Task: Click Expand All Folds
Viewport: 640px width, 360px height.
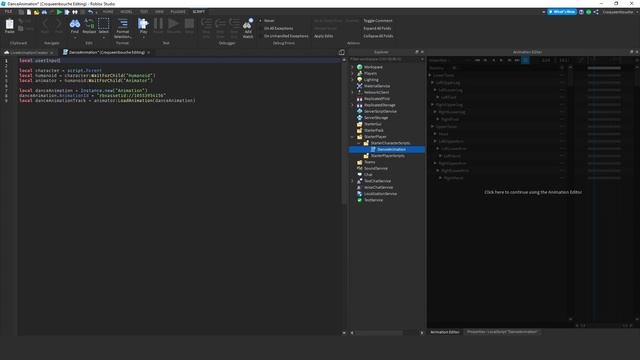Action: (377, 29)
